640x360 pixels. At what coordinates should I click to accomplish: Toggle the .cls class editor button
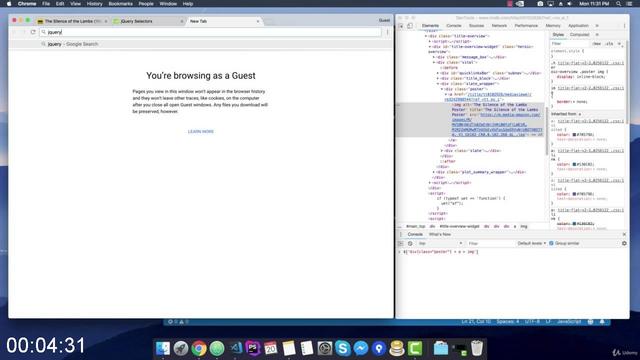[x=609, y=44]
